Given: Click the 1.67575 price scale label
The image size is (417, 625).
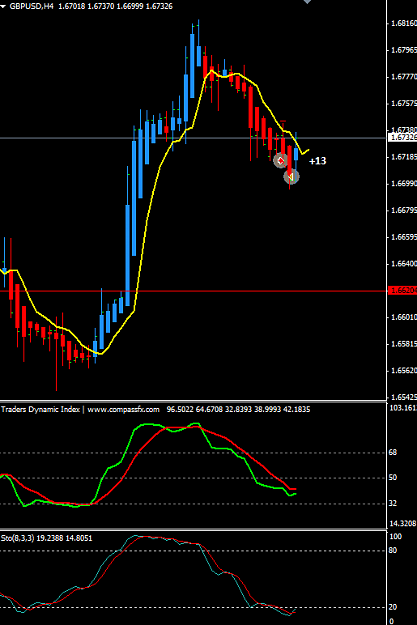Looking at the screenshot, I should (404, 104).
